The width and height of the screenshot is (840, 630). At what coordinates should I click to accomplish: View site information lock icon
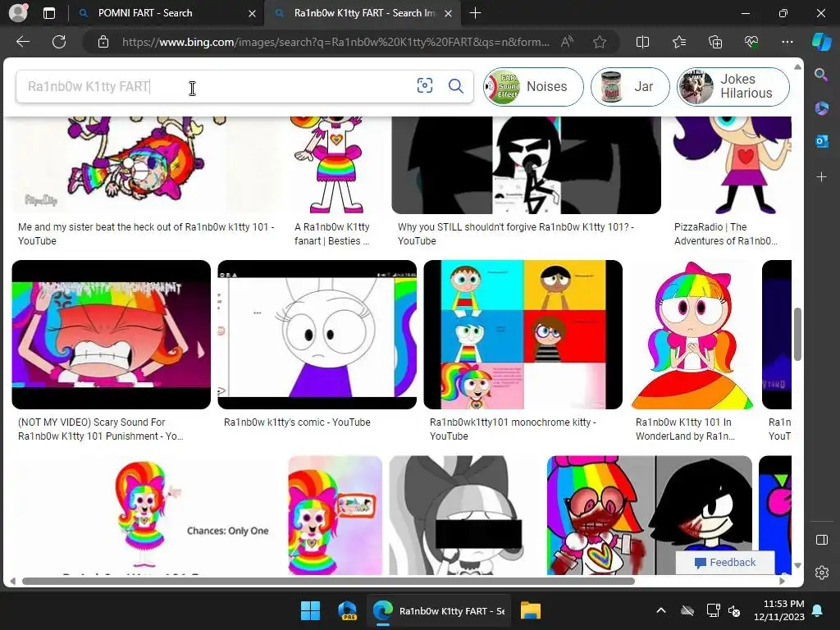103,42
